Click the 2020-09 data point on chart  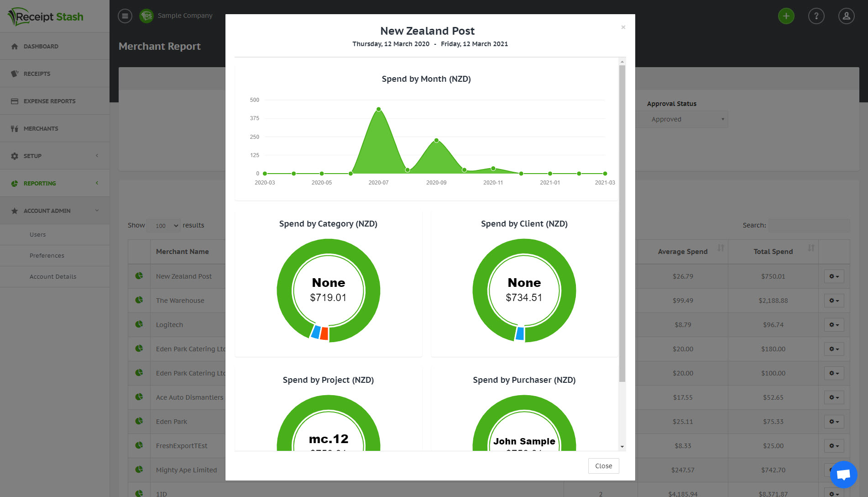point(436,140)
